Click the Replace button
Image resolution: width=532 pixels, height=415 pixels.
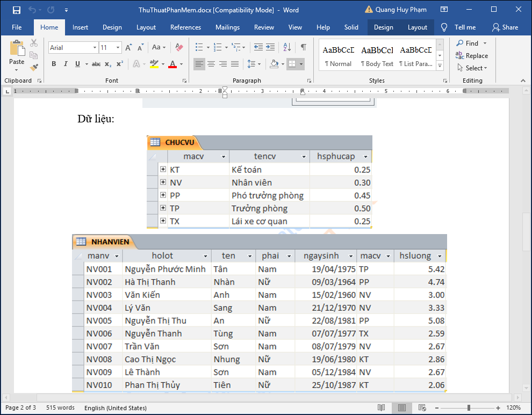coord(472,55)
